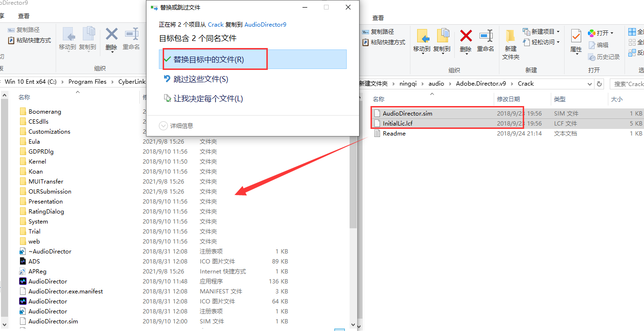
Task: Click the ADS ICO file icon
Action: click(x=23, y=261)
